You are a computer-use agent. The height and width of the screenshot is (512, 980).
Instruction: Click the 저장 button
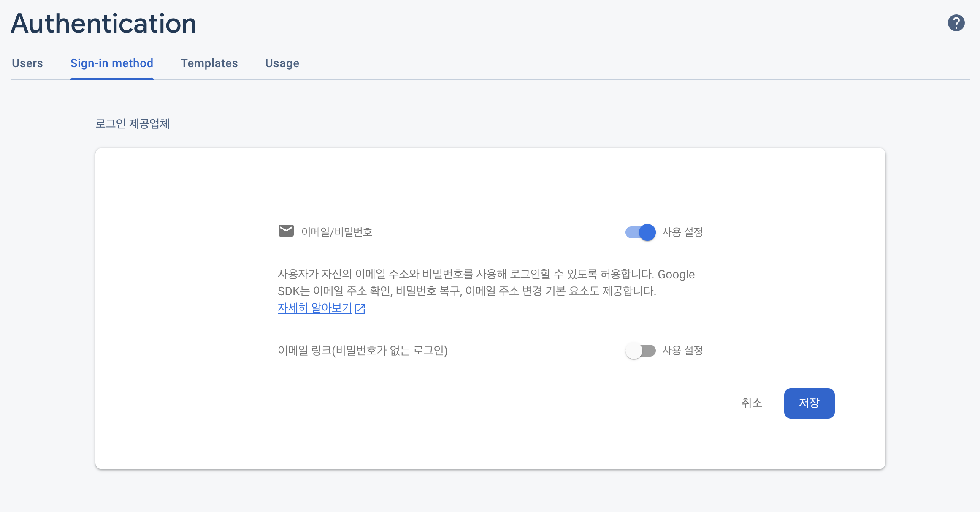809,403
